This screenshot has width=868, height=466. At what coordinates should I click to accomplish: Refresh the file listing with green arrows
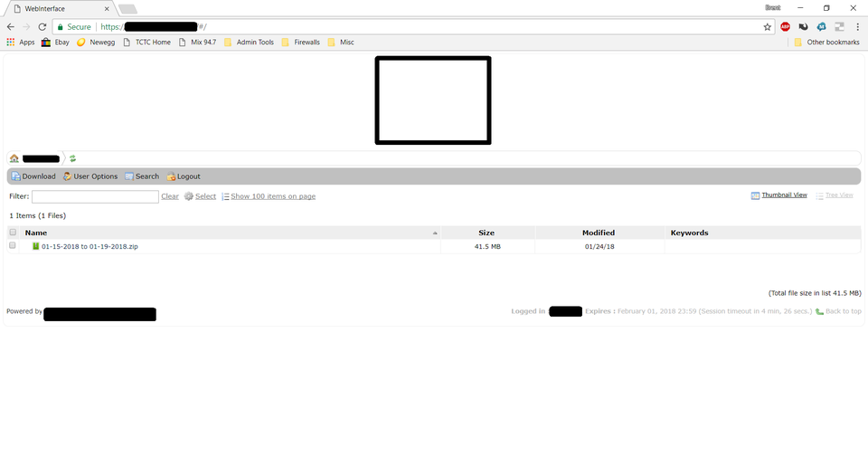pos(72,158)
